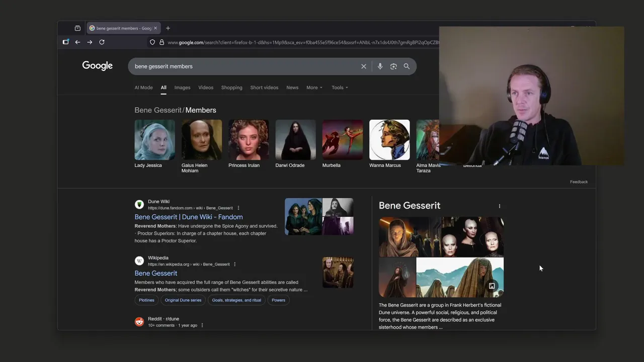Viewport: 644px width, 362px height.
Task: Click the Firefox back arrow
Action: pyautogui.click(x=77, y=42)
